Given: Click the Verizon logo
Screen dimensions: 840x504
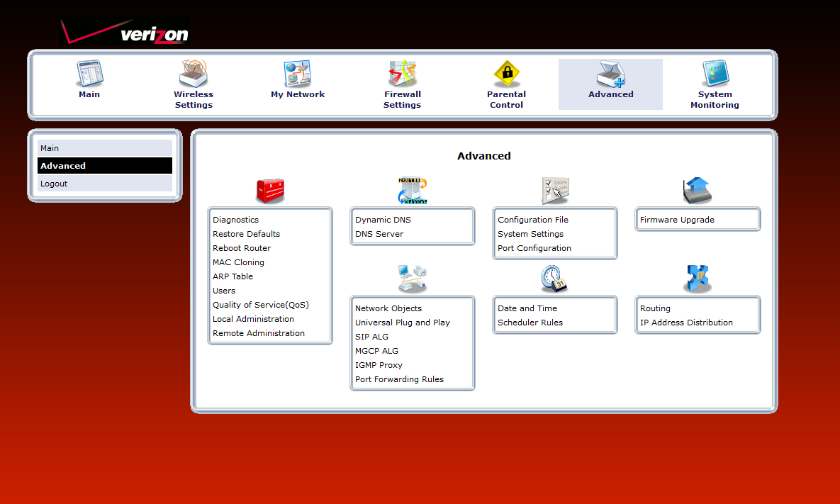Looking at the screenshot, I should (126, 33).
